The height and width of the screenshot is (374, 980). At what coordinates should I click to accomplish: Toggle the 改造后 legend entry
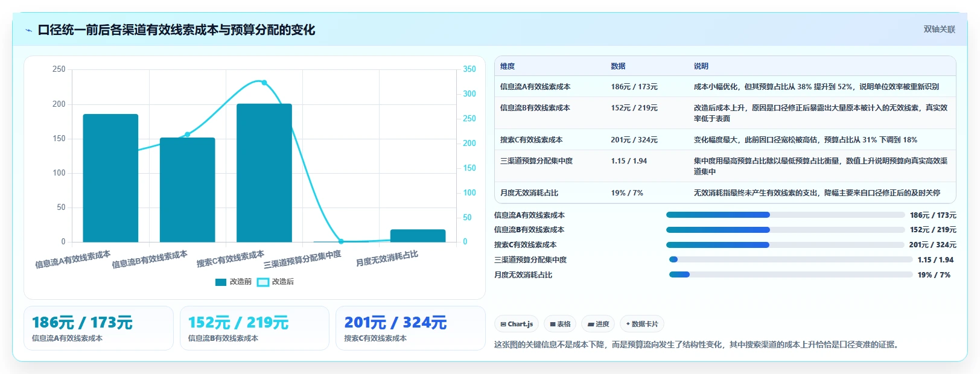tap(275, 282)
